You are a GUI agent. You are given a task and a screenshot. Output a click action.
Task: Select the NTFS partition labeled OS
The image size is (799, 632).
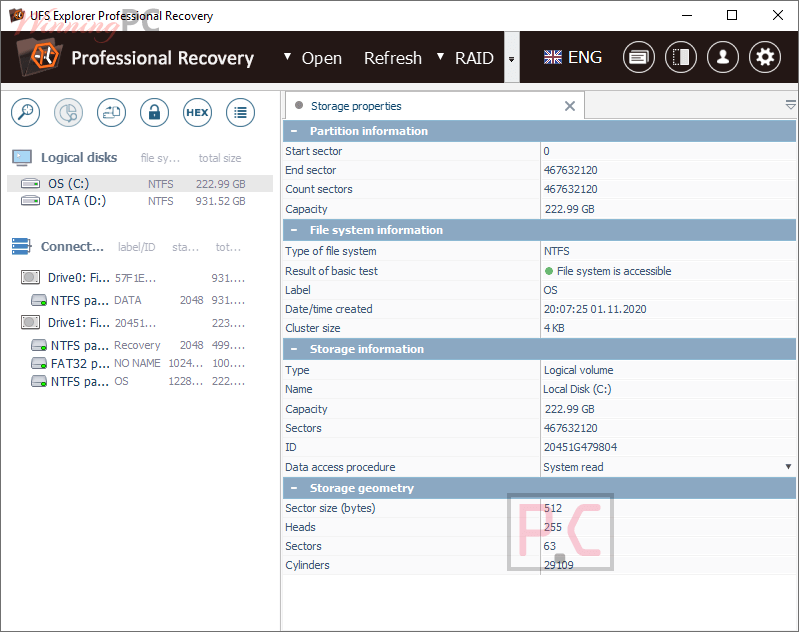[x=140, y=381]
